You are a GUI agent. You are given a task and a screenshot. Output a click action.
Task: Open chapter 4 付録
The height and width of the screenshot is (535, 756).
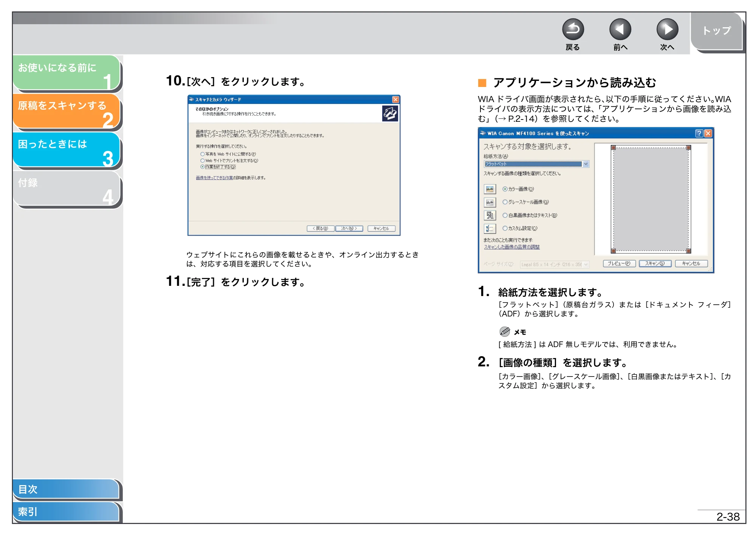click(x=67, y=188)
